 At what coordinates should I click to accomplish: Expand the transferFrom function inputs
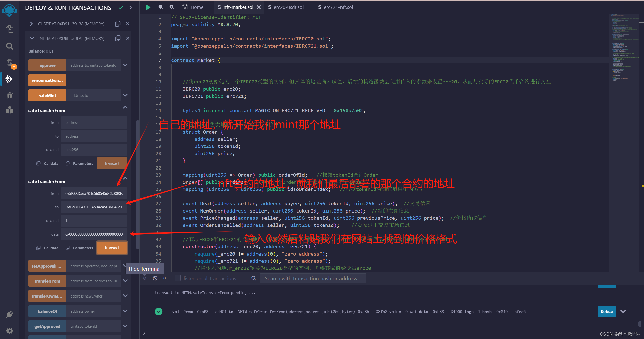pos(125,281)
